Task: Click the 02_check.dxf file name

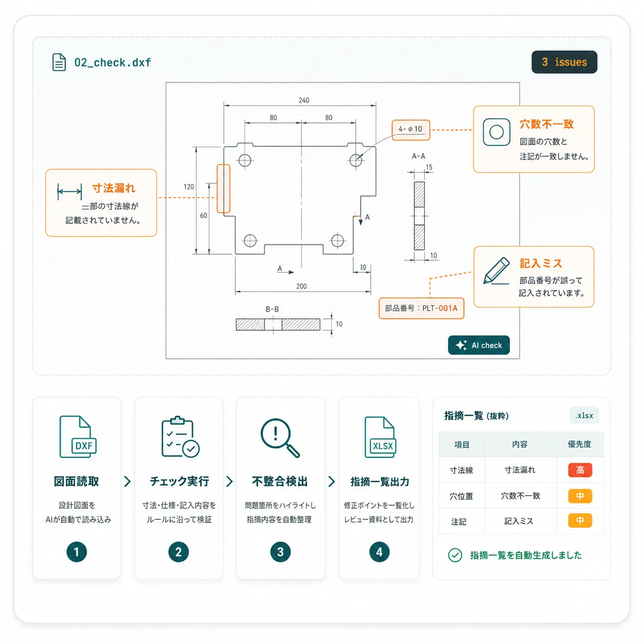Action: tap(112, 63)
